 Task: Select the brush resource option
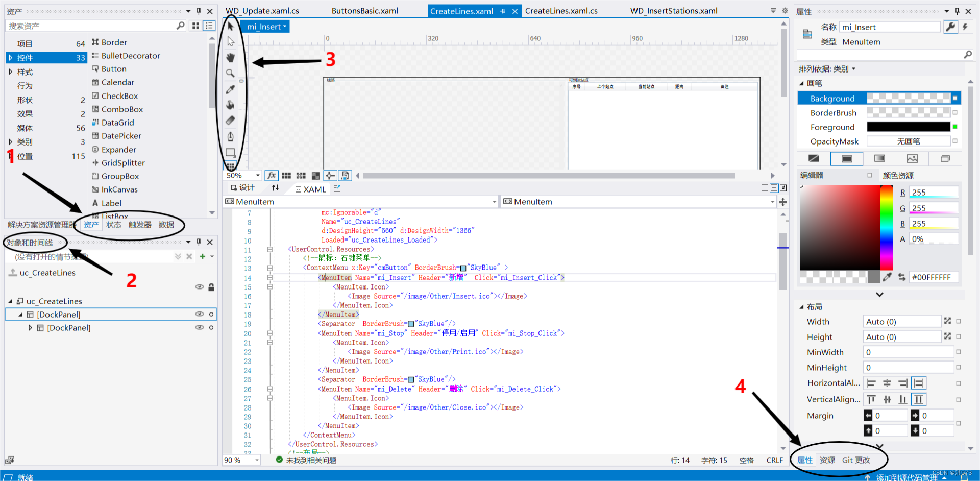coord(945,159)
